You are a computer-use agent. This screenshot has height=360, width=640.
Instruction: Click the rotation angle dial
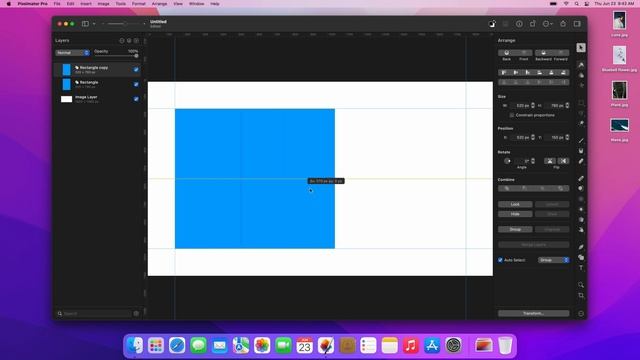click(507, 161)
